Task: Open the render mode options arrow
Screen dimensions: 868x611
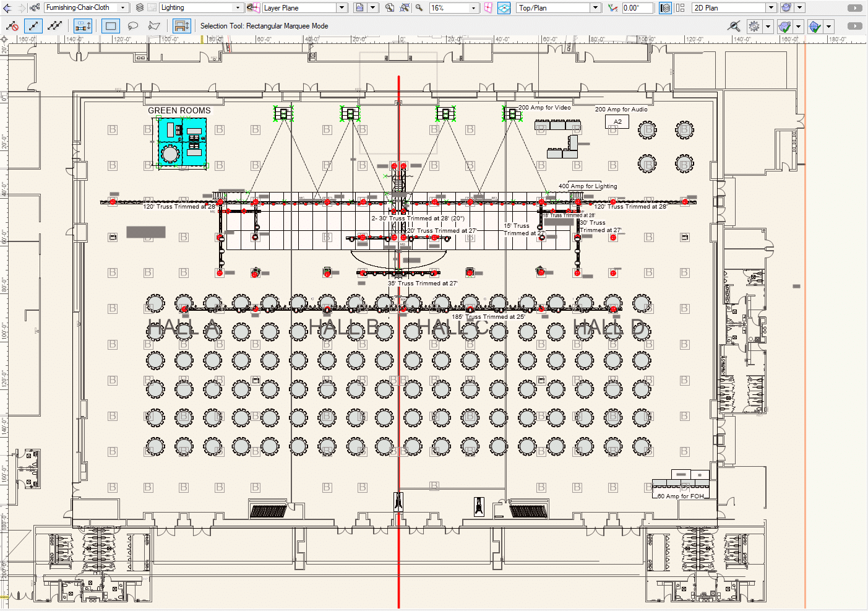Action: 799,7
